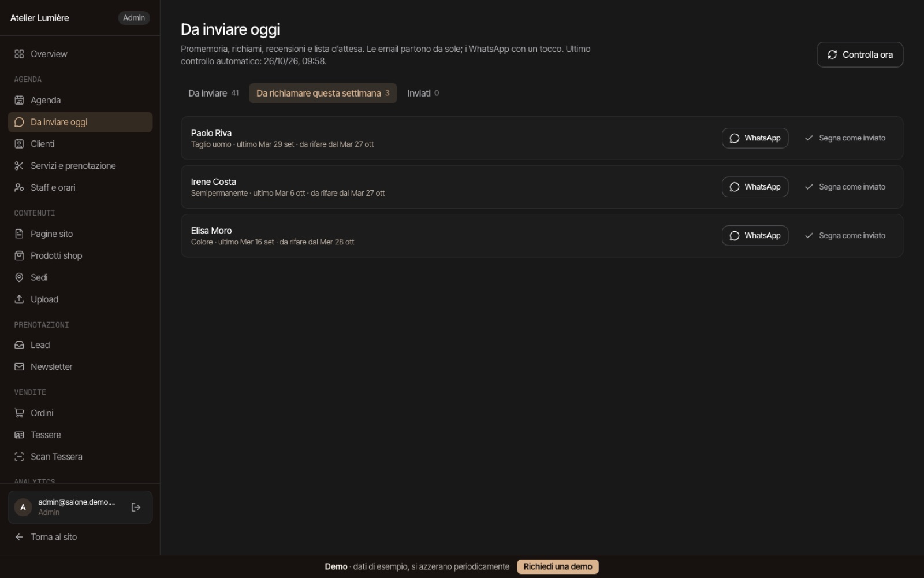The image size is (924, 578).
Task: Switch to the Inviati tab
Action: [x=423, y=93]
